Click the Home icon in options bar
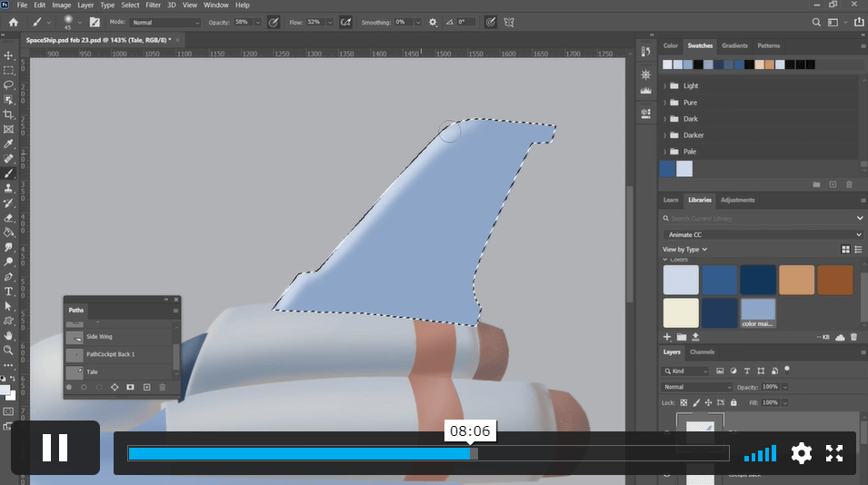Viewport: 868px width, 485px height. pyautogui.click(x=14, y=22)
